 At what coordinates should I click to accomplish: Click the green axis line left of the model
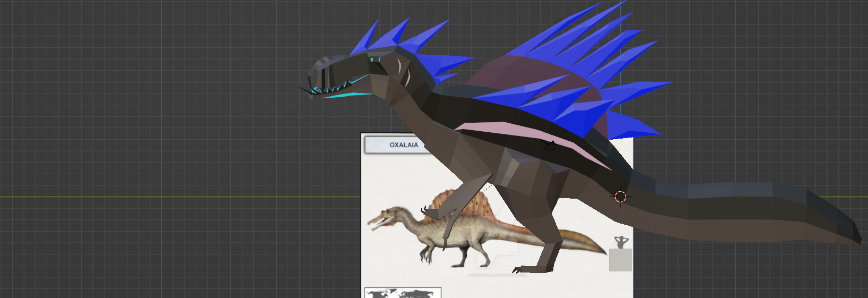click(x=159, y=197)
